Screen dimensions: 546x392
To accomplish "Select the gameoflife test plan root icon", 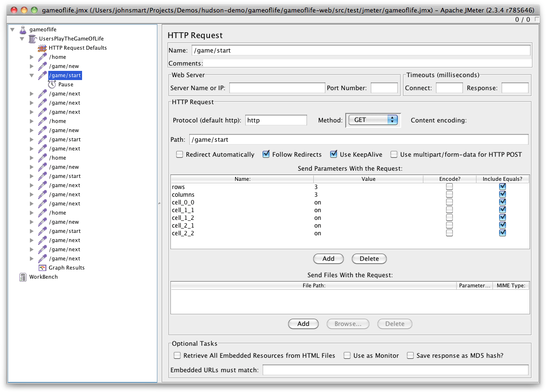I will (22, 29).
